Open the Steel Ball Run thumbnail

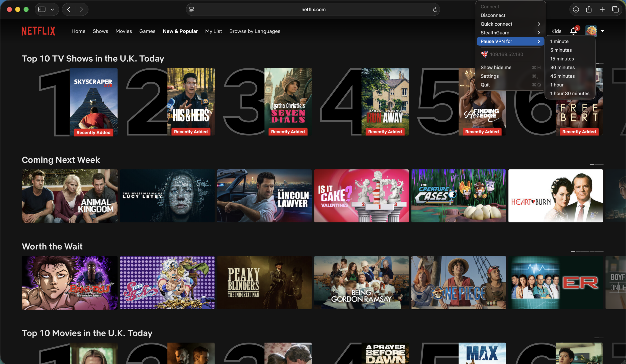(x=167, y=283)
